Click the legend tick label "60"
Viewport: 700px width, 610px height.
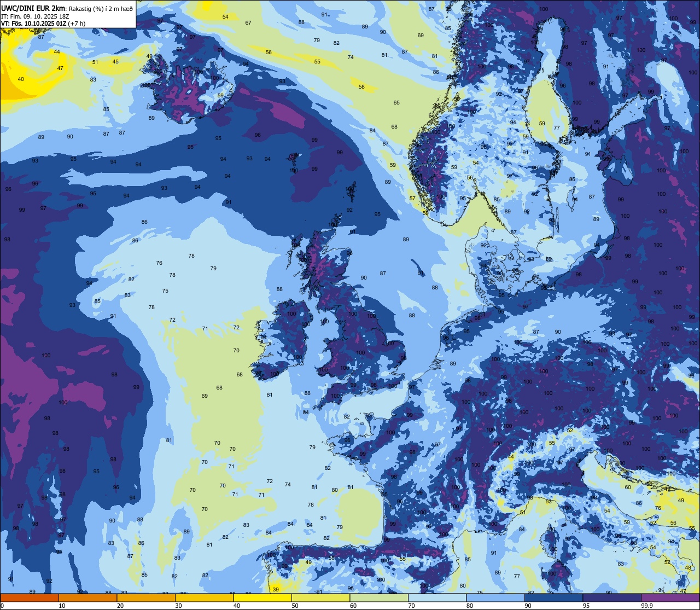click(x=353, y=606)
